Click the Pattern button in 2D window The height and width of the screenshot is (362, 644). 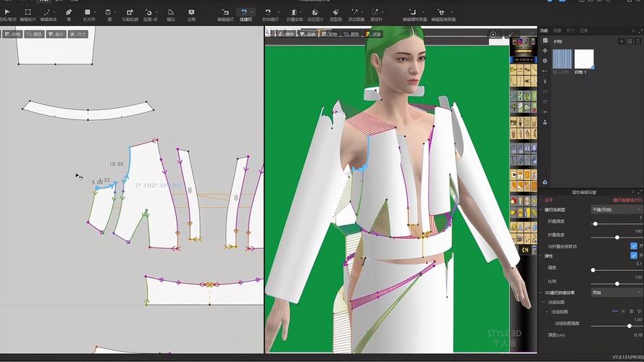[x=56, y=34]
